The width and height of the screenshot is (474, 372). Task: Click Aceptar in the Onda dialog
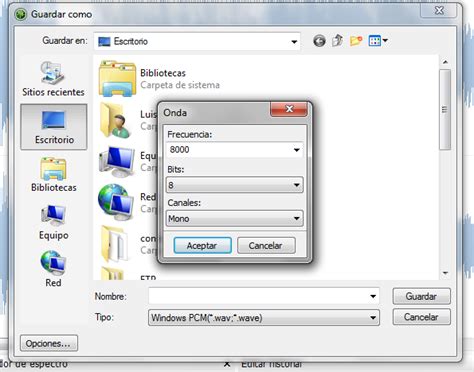[x=202, y=246]
